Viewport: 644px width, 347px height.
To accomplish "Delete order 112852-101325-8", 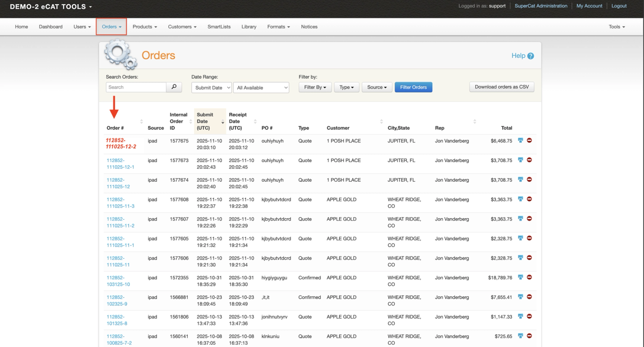I will click(529, 316).
